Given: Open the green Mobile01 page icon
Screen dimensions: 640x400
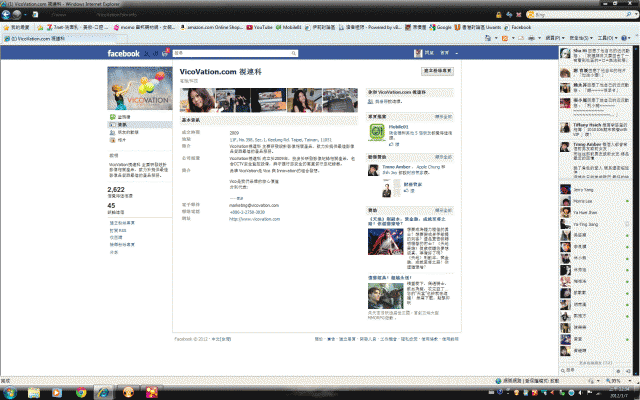Looking at the screenshot, I should [x=377, y=132].
